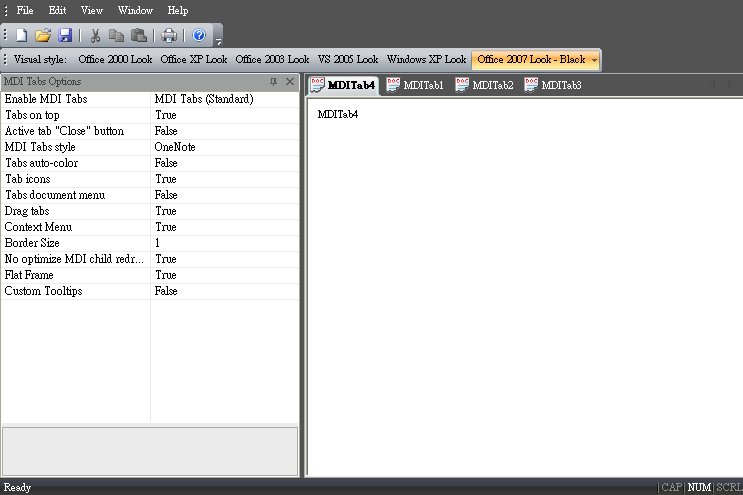743x495 pixels.
Task: Open the File menu
Action: click(x=25, y=10)
